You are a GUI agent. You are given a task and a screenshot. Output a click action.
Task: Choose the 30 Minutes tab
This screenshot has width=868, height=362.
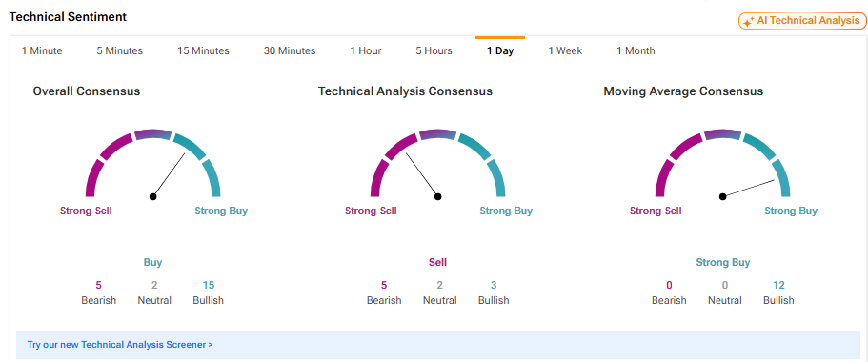[290, 50]
